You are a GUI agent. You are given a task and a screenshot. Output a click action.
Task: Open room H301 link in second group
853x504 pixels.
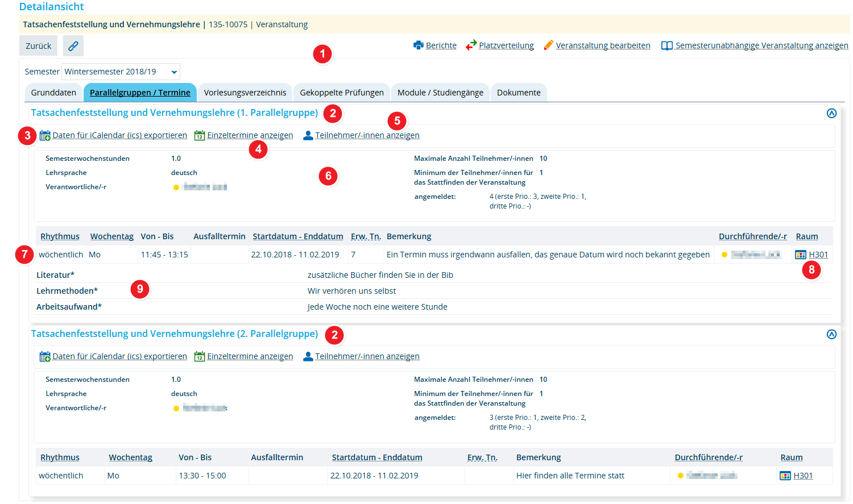click(803, 476)
